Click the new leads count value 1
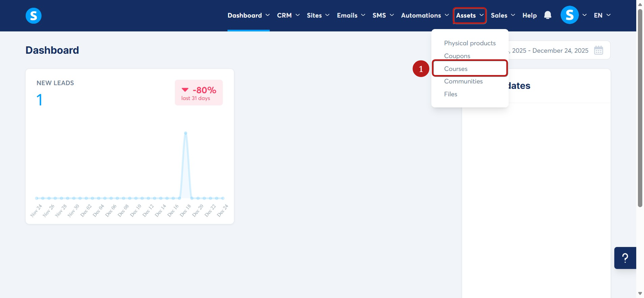The height and width of the screenshot is (298, 644). click(39, 100)
